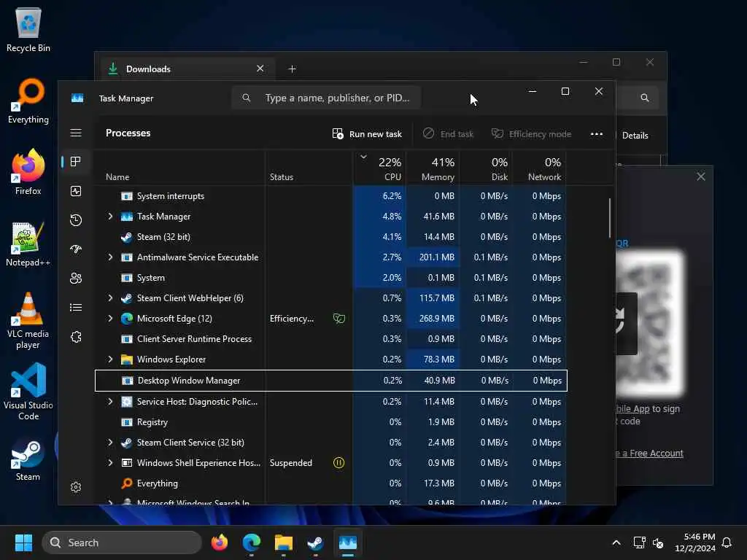Image resolution: width=747 pixels, height=560 pixels.
Task: Expand Steam Client WebHelper (6) group
Action: pos(111,298)
